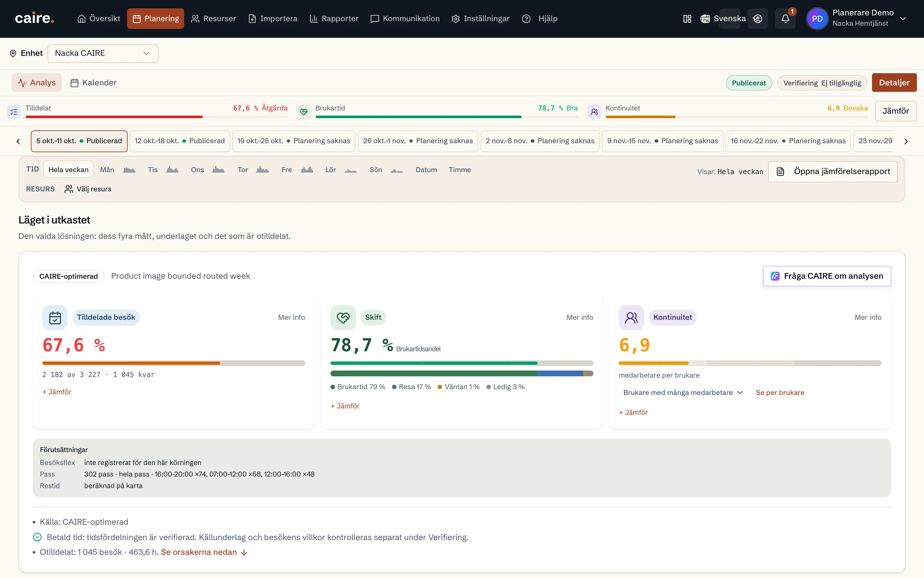Expand the Planerare Demo account menu
This screenshot has width=924, height=578.
tap(903, 19)
